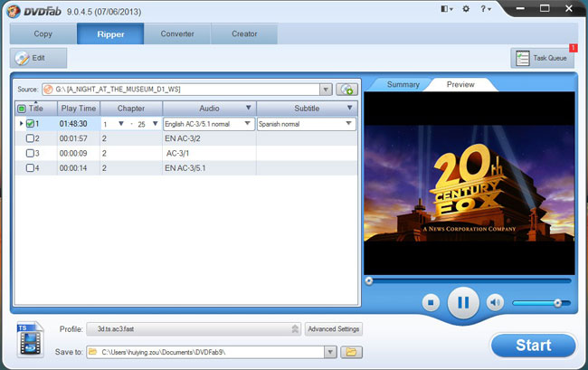This screenshot has height=370, width=588.
Task: Check title 3 checkbox
Action: 30,153
